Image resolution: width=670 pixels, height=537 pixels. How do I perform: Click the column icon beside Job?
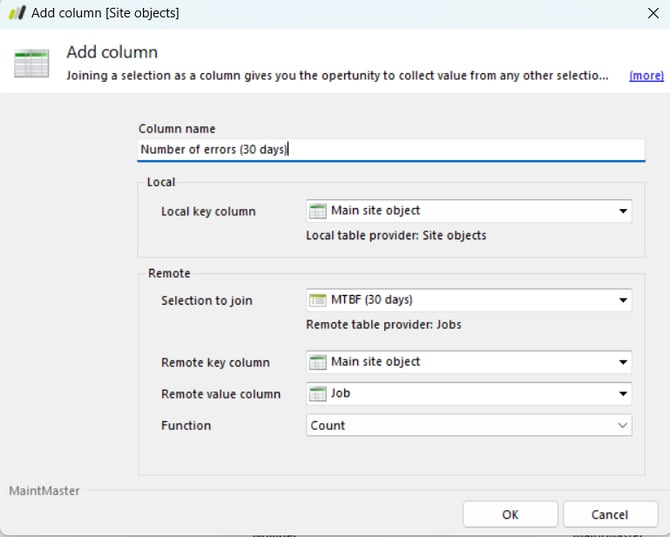click(318, 394)
